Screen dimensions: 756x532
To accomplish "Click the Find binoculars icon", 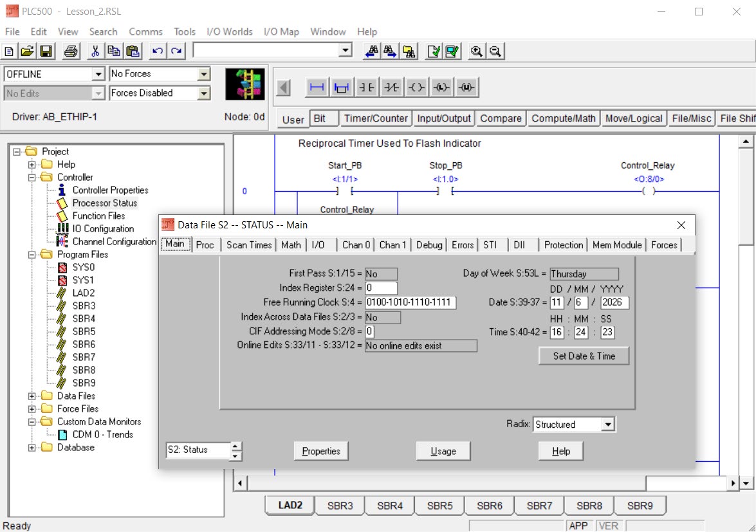I will 371,51.
